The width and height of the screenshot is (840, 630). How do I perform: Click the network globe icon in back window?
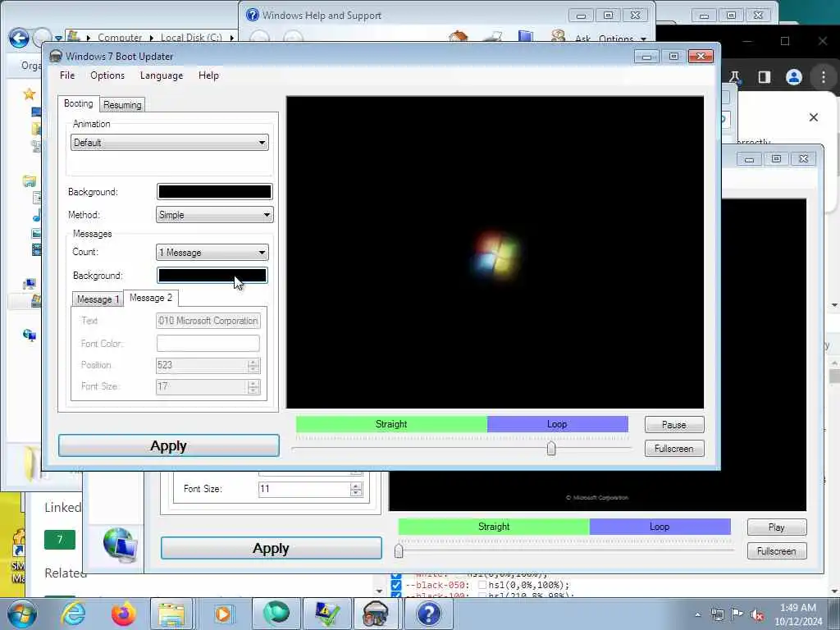click(x=120, y=546)
